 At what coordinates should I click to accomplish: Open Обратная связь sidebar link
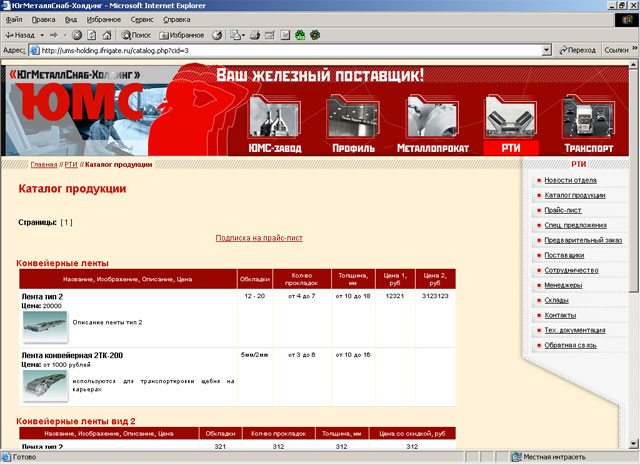click(x=570, y=345)
